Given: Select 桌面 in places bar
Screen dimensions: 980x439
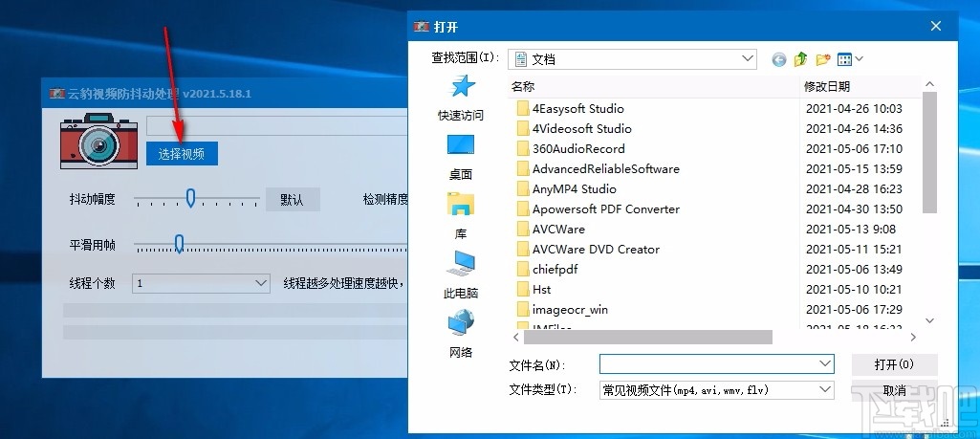Looking at the screenshot, I should point(461,157).
